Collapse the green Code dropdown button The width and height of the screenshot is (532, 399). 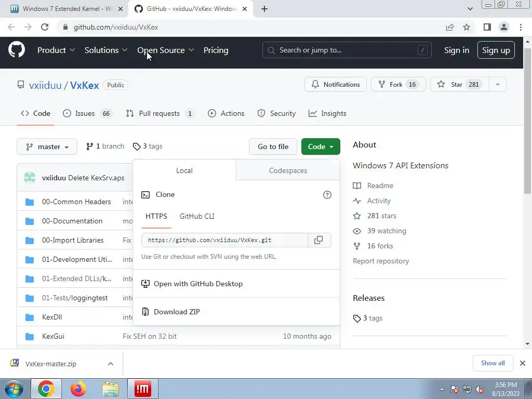pyautogui.click(x=321, y=147)
